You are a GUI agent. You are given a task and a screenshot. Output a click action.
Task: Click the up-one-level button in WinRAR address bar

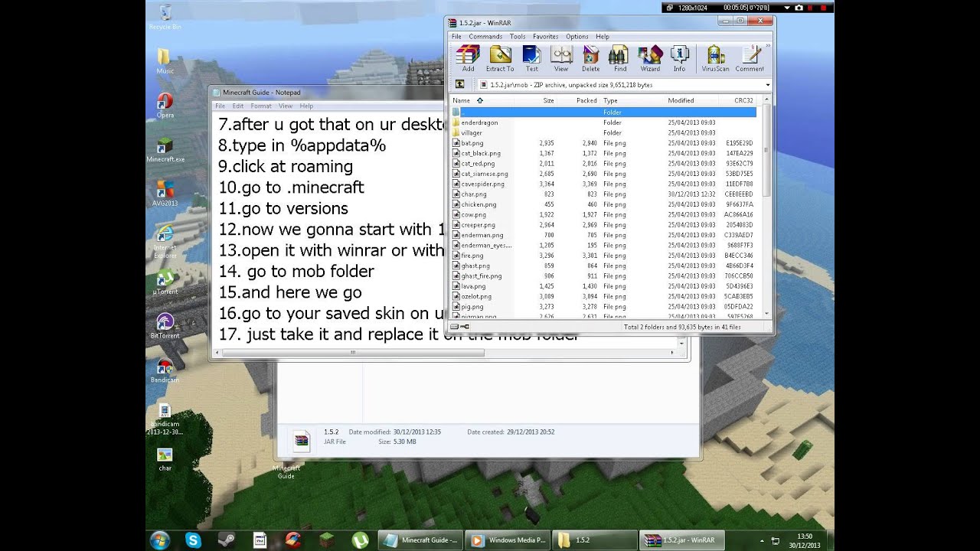click(459, 85)
